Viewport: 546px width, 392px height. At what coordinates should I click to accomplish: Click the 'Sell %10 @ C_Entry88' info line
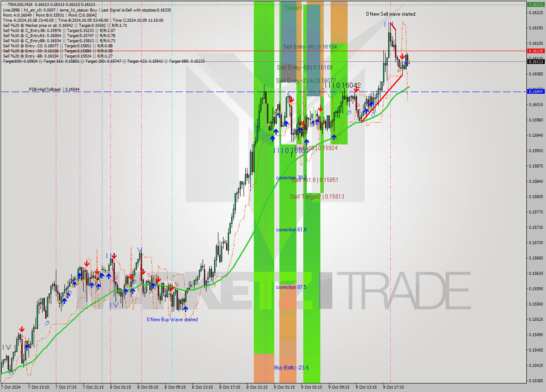59,40
